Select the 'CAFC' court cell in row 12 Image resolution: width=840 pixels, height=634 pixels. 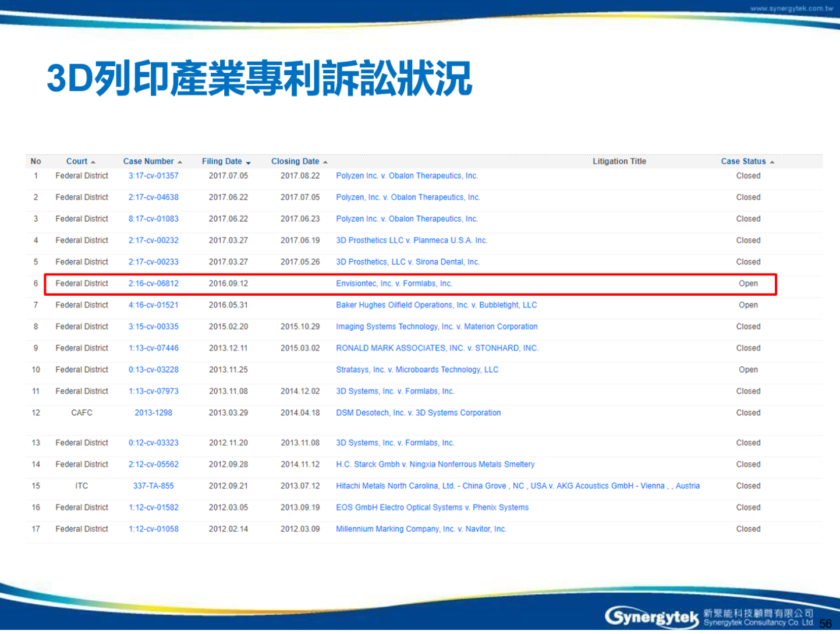[81, 413]
